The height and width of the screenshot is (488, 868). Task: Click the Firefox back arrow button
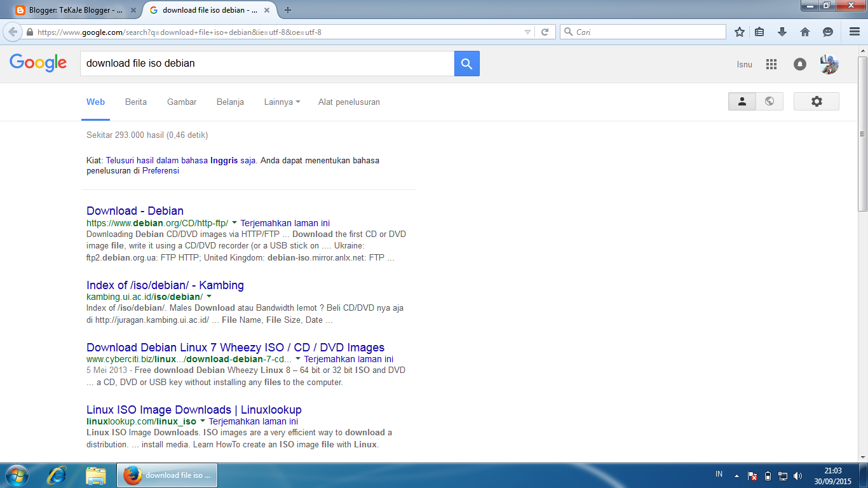point(13,32)
